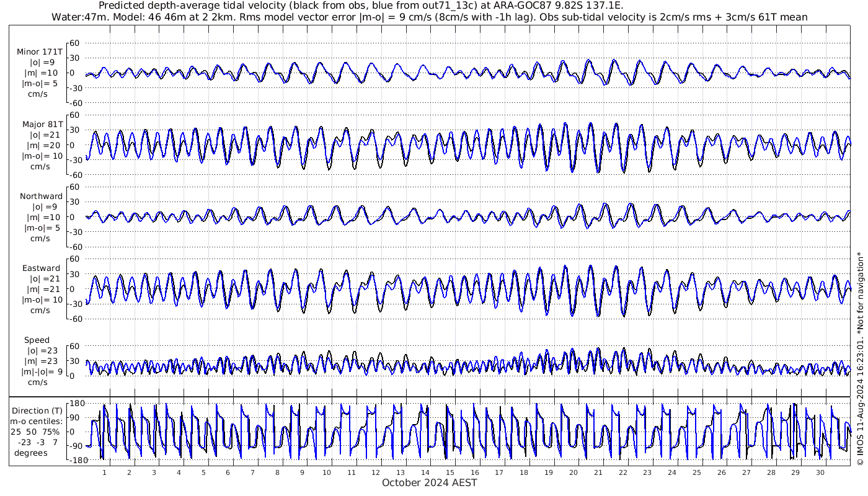Click day '29' on the date axis
This screenshot has height=496, width=868.
pos(795,472)
